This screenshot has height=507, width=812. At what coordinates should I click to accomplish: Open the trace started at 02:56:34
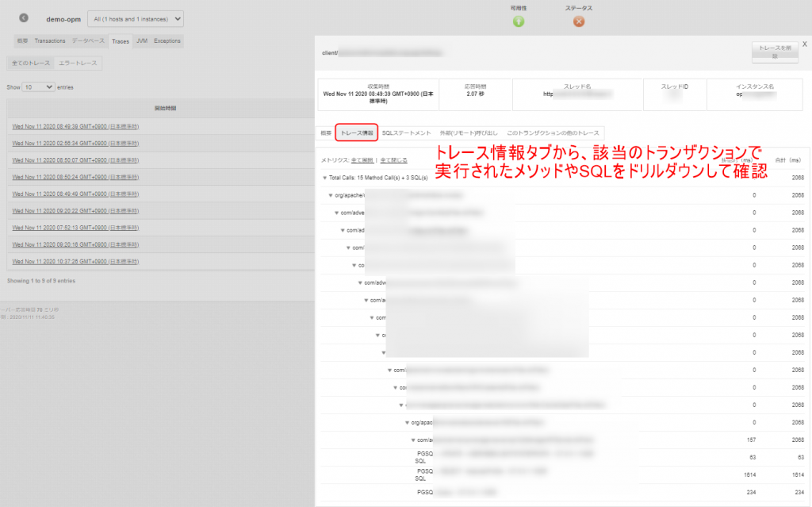(x=75, y=144)
